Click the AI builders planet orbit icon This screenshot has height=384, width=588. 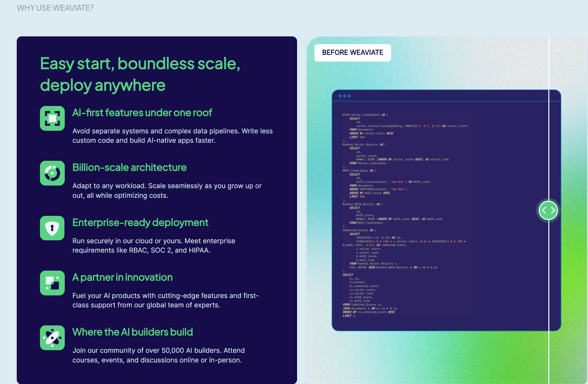[x=52, y=338]
